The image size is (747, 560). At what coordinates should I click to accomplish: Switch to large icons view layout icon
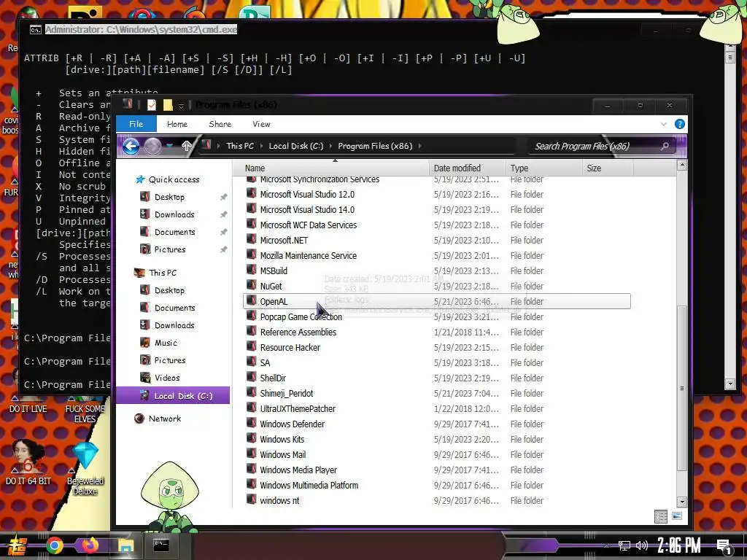coord(676,516)
